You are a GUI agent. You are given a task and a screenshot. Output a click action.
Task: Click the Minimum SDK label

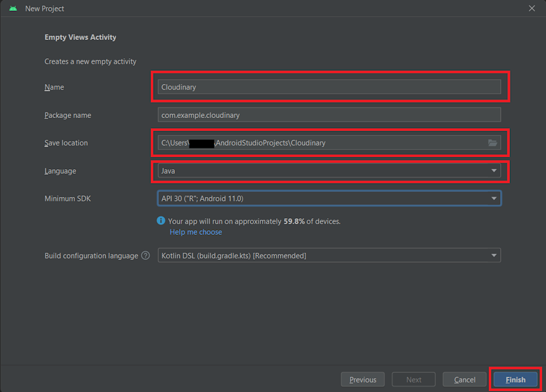[68, 199]
